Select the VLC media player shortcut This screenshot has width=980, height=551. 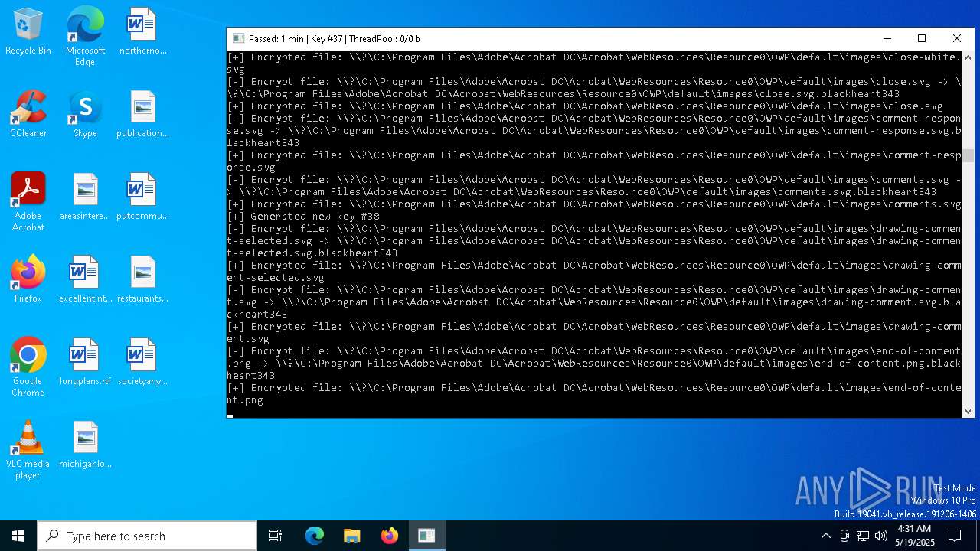click(28, 450)
